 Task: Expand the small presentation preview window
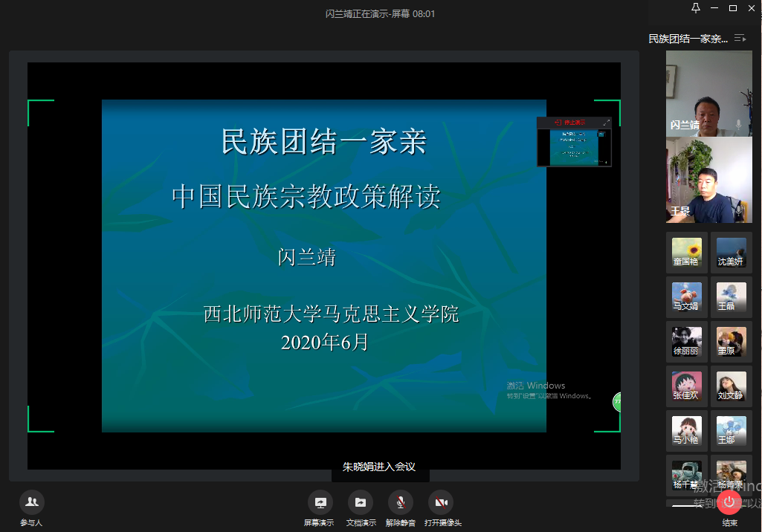click(x=606, y=123)
